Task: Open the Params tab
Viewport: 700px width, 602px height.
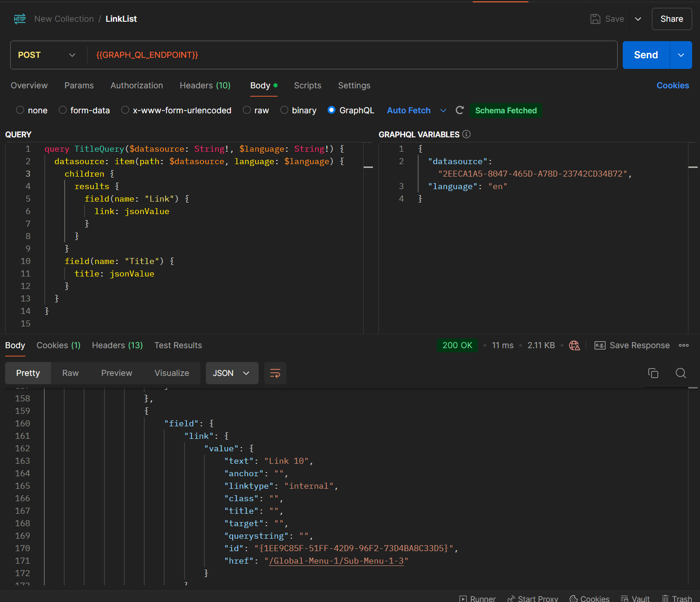Action: 79,86
